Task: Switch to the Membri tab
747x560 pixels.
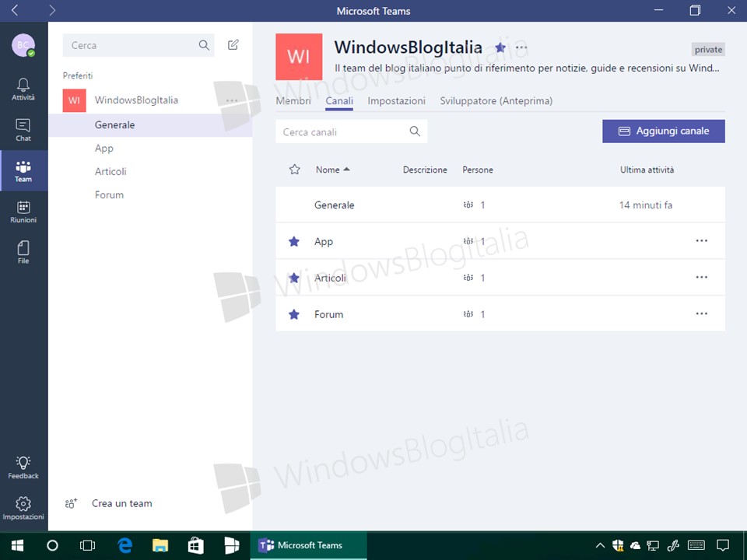Action: tap(293, 101)
